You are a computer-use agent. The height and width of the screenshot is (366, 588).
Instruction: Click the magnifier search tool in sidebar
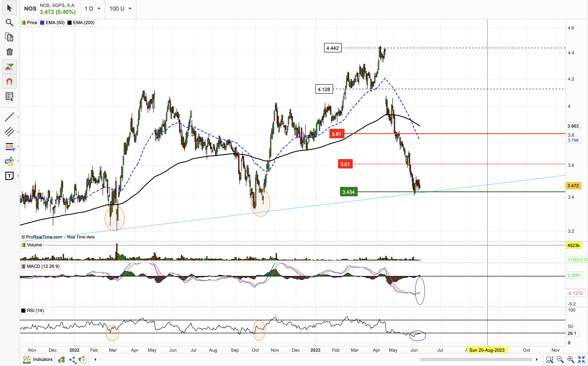[9, 22]
